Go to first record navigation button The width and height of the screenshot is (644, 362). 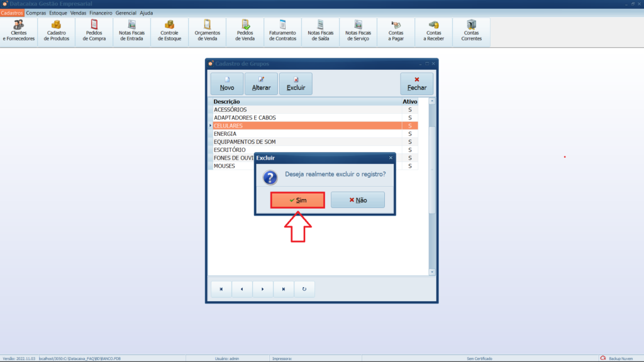click(221, 289)
